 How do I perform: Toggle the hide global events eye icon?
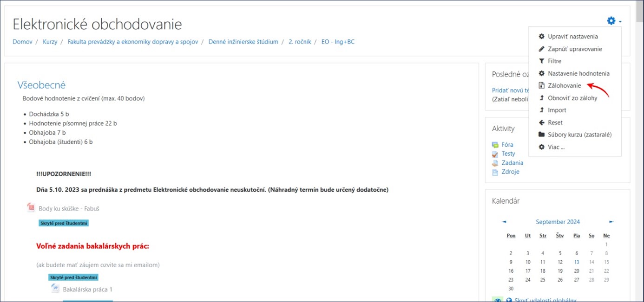pyautogui.click(x=498, y=300)
